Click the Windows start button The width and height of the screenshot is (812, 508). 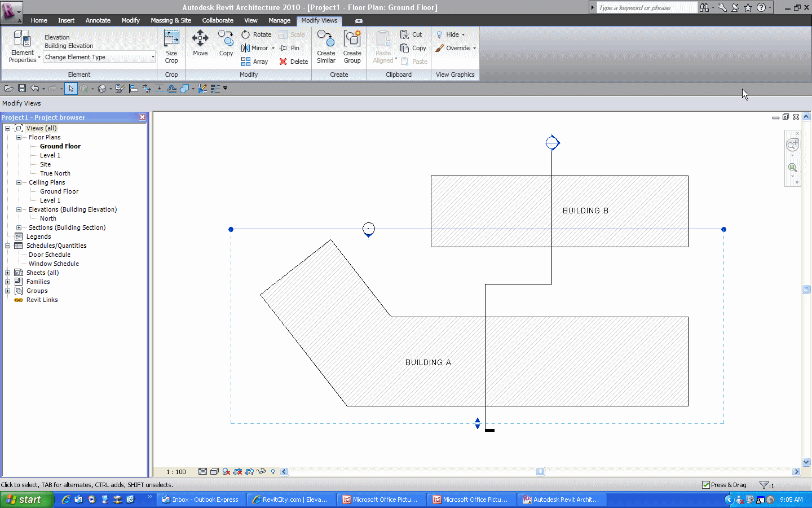coord(27,500)
